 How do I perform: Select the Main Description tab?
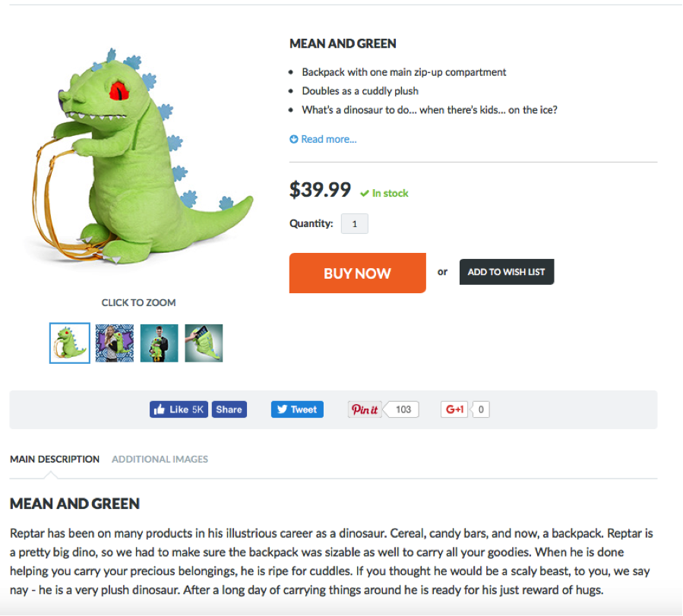point(54,459)
